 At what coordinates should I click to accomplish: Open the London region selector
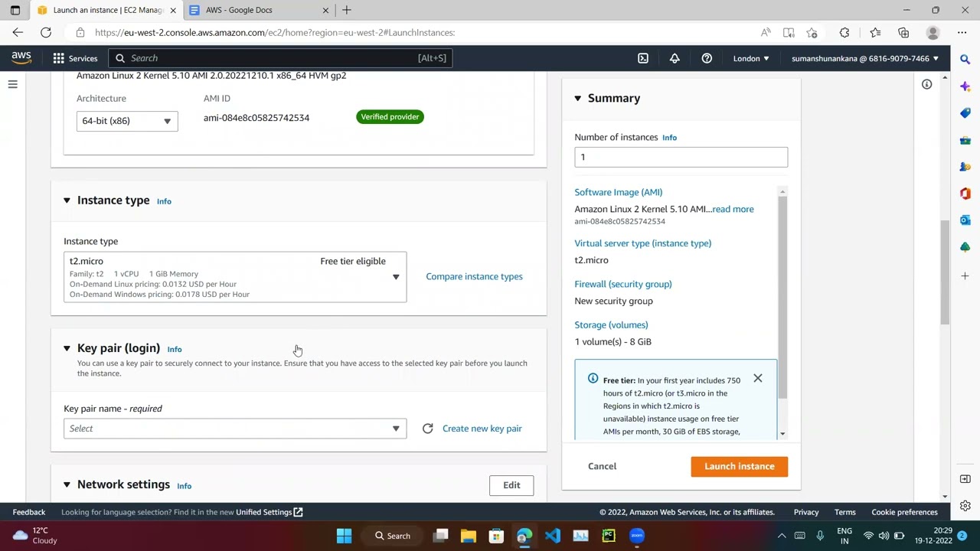click(751, 58)
